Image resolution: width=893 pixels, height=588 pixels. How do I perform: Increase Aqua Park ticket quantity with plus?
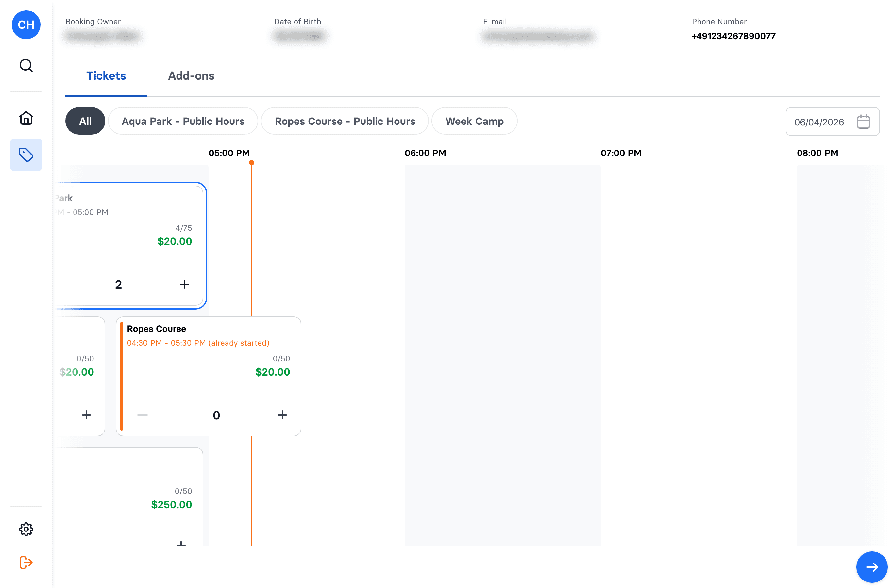[x=184, y=284]
